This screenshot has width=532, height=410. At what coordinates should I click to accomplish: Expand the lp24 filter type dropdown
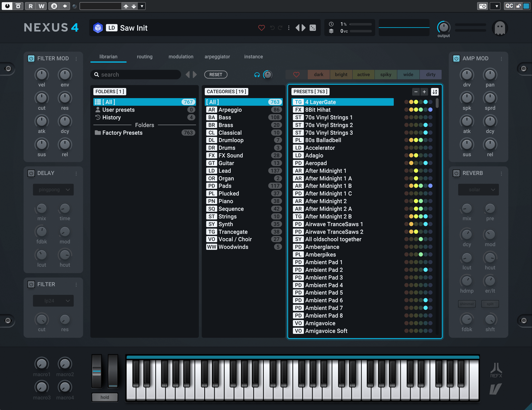(x=53, y=301)
